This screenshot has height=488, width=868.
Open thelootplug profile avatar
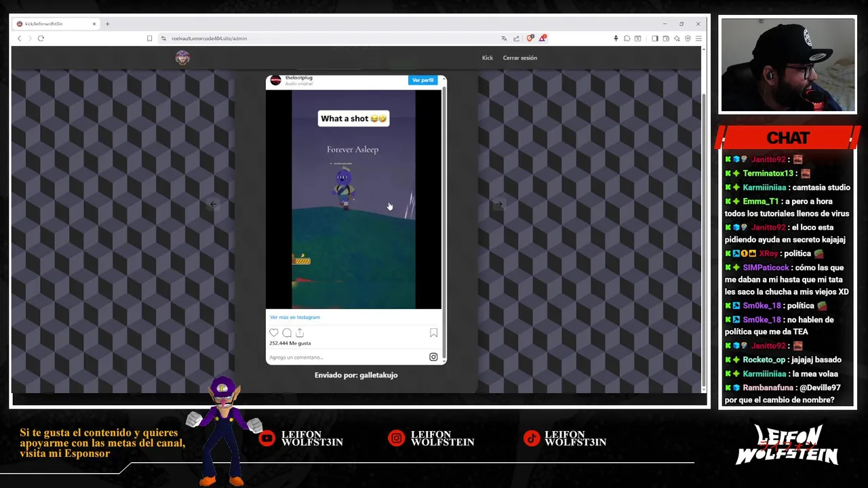[275, 80]
